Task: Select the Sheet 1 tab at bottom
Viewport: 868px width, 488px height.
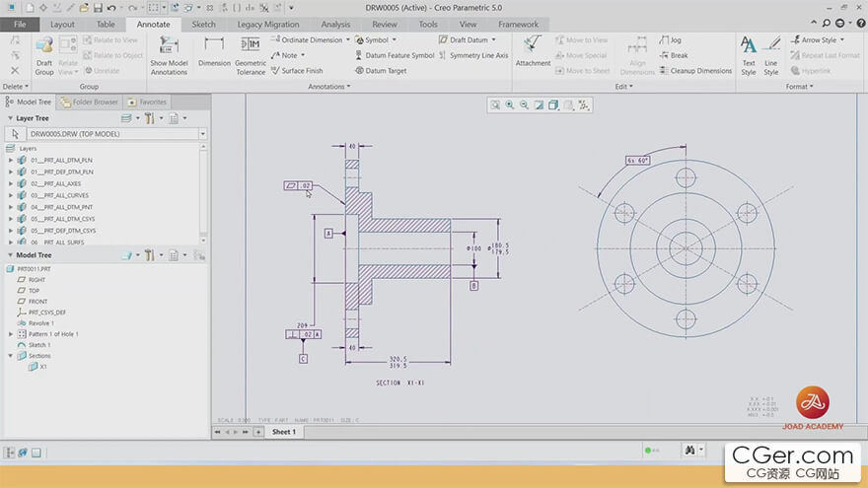Action: click(283, 432)
